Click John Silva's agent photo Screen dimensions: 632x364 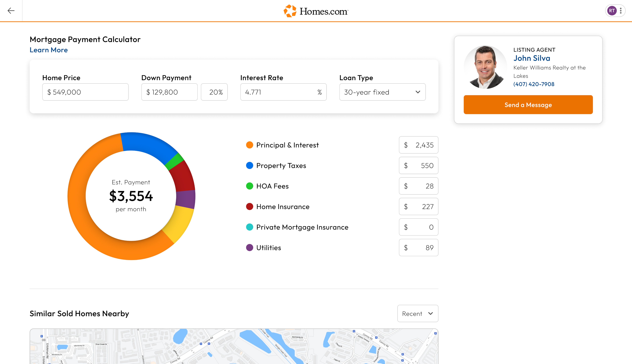pyautogui.click(x=485, y=67)
